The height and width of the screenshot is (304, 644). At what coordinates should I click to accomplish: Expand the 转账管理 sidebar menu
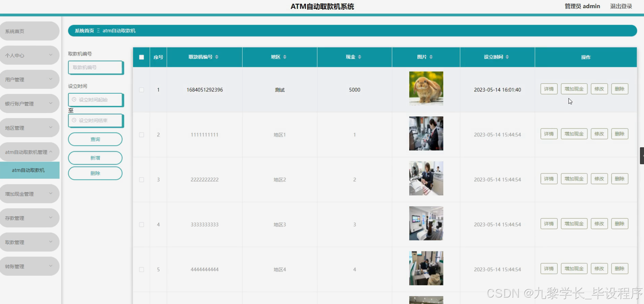coord(29,266)
